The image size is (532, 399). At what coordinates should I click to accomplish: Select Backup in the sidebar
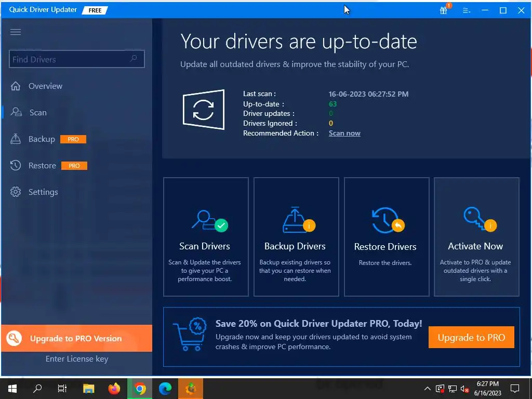[42, 139]
